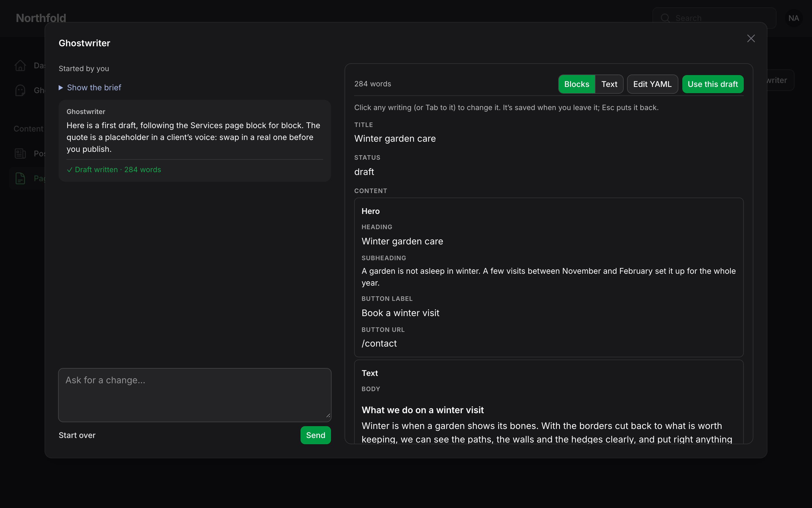
Task: Open the Edit YAML editor
Action: click(652, 84)
